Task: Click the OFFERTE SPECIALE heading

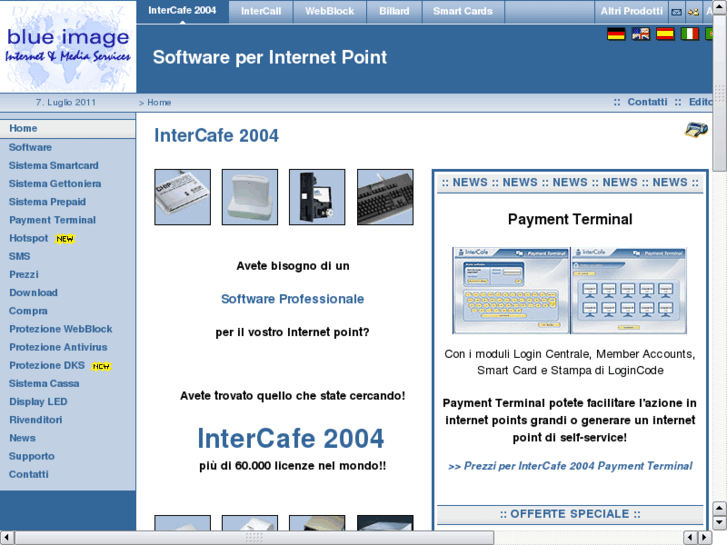Action: (570, 514)
